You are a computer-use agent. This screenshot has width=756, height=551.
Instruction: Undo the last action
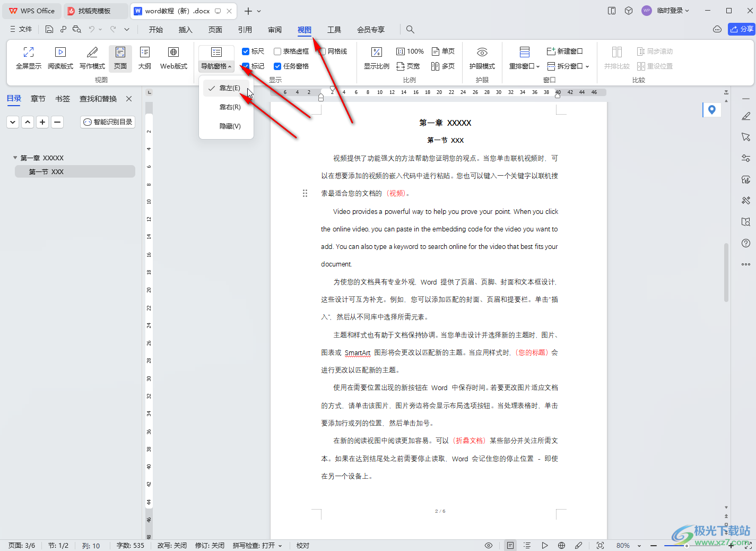92,29
